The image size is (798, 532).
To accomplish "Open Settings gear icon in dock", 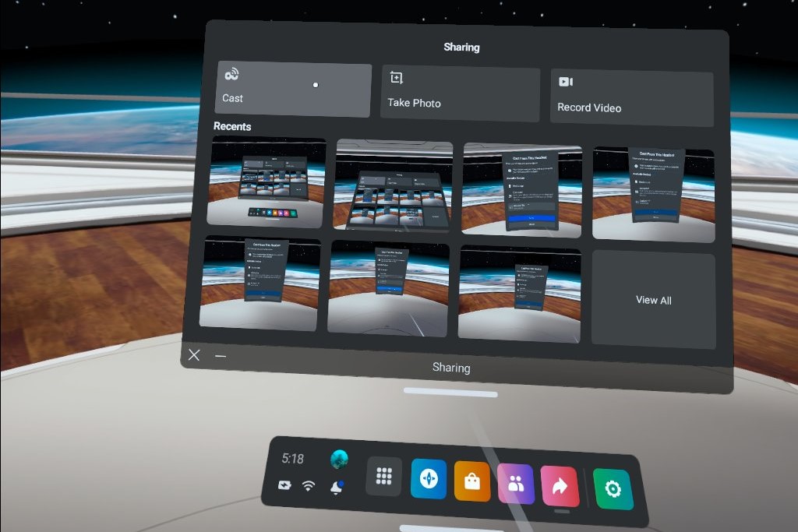I will (x=613, y=489).
